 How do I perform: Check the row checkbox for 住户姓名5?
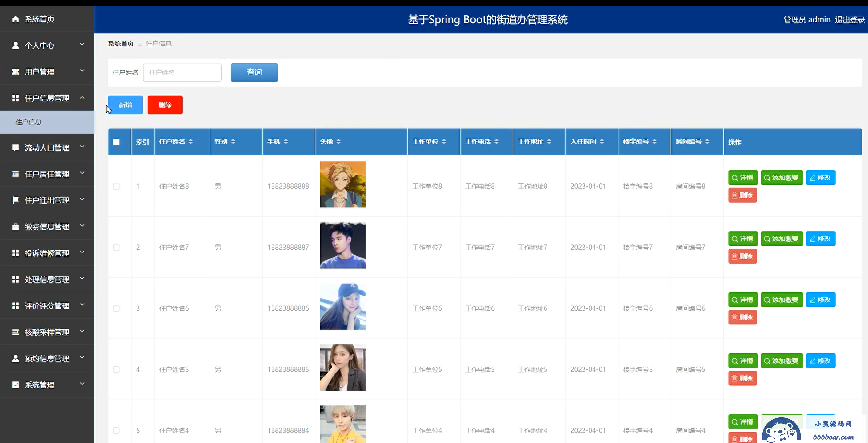[116, 369]
